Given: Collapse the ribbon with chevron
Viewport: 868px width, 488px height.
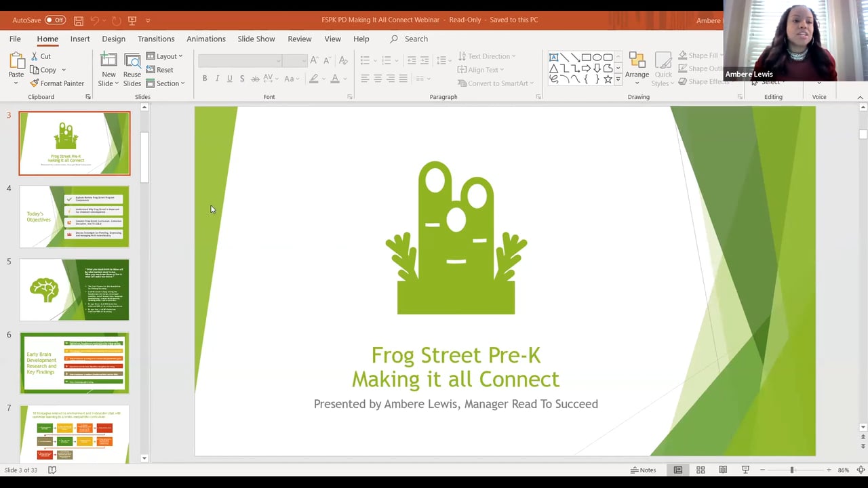Looking at the screenshot, I should click(x=860, y=97).
